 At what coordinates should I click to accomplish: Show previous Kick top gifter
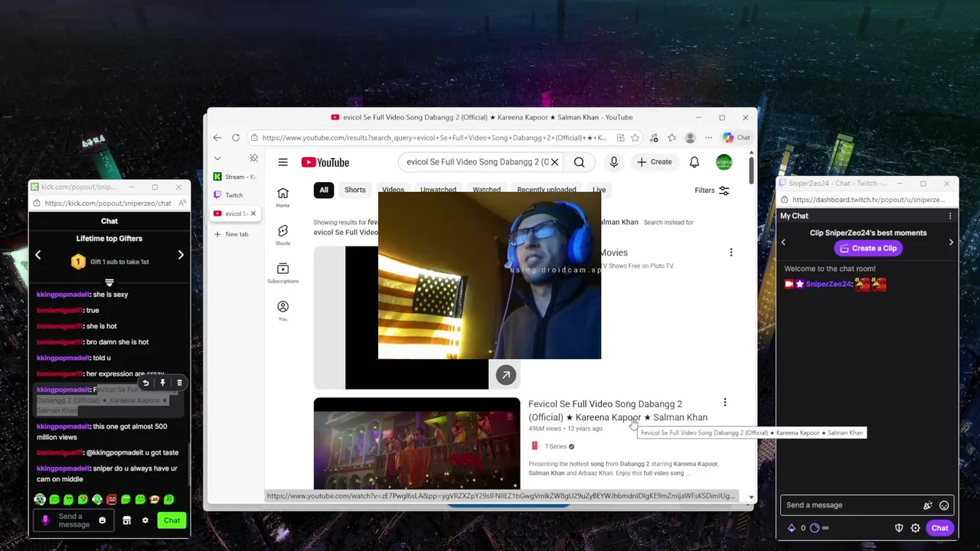tap(38, 255)
